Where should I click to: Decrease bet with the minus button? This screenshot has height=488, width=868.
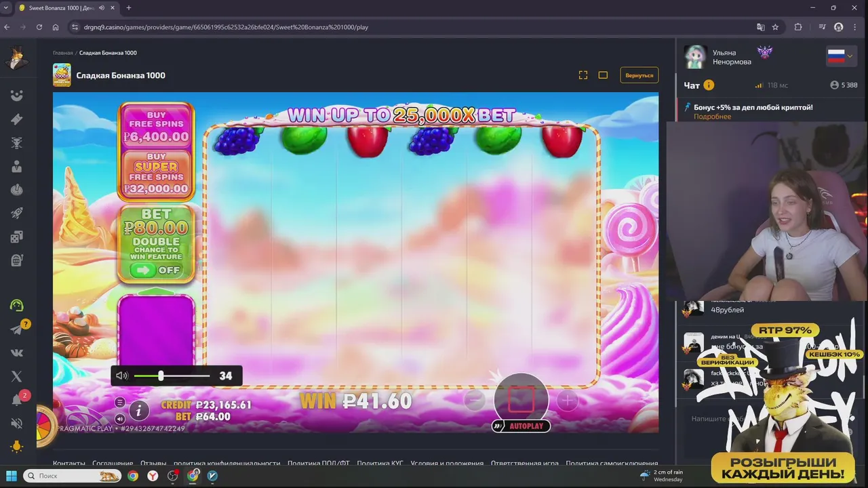point(474,400)
